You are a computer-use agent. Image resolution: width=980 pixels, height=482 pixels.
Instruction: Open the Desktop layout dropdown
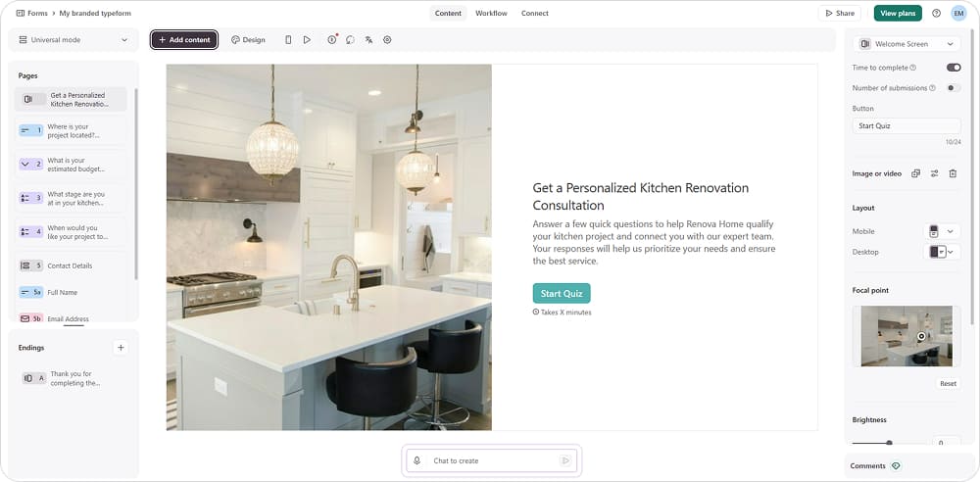point(942,252)
